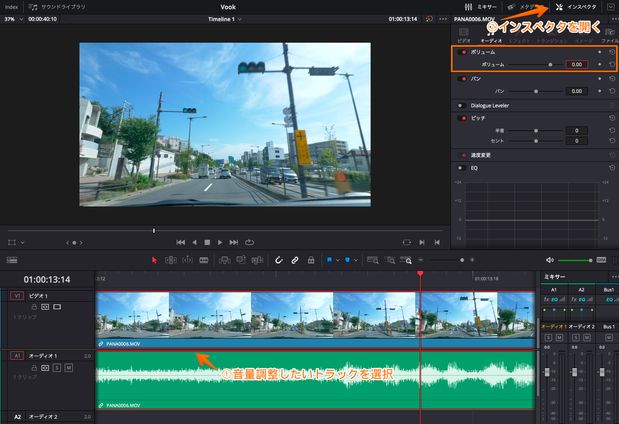Open the viewer transform overlay dropdown
The height and width of the screenshot is (424, 619).
[x=22, y=242]
